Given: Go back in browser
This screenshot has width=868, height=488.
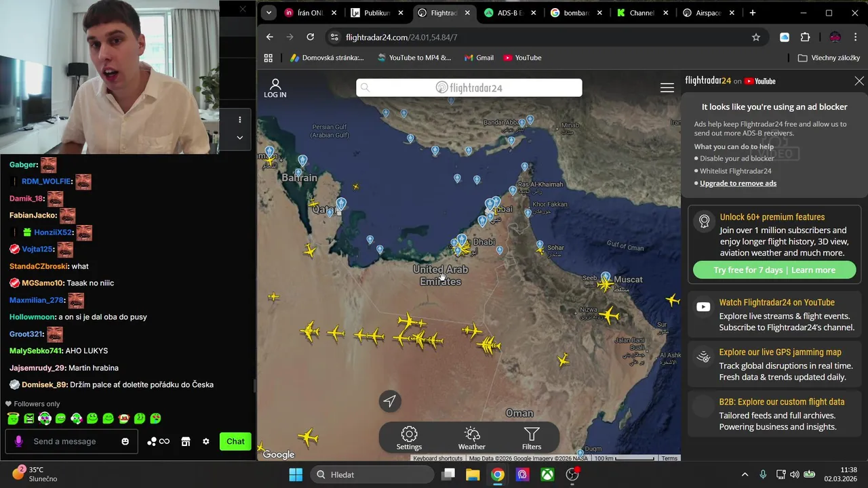Looking at the screenshot, I should [270, 37].
